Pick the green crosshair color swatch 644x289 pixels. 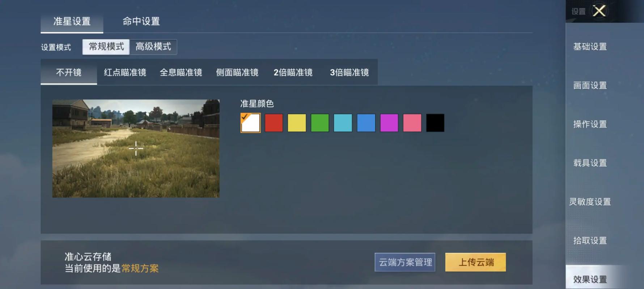point(320,123)
